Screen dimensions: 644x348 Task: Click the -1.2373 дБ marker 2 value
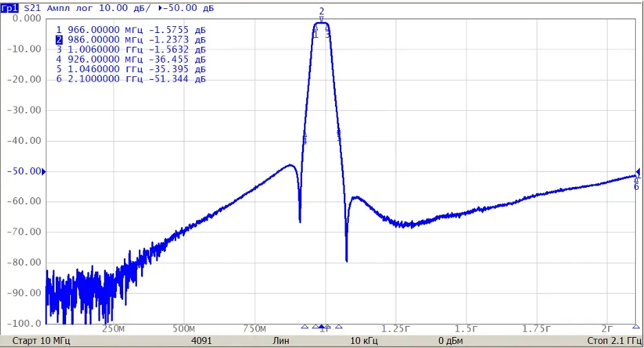[177, 40]
